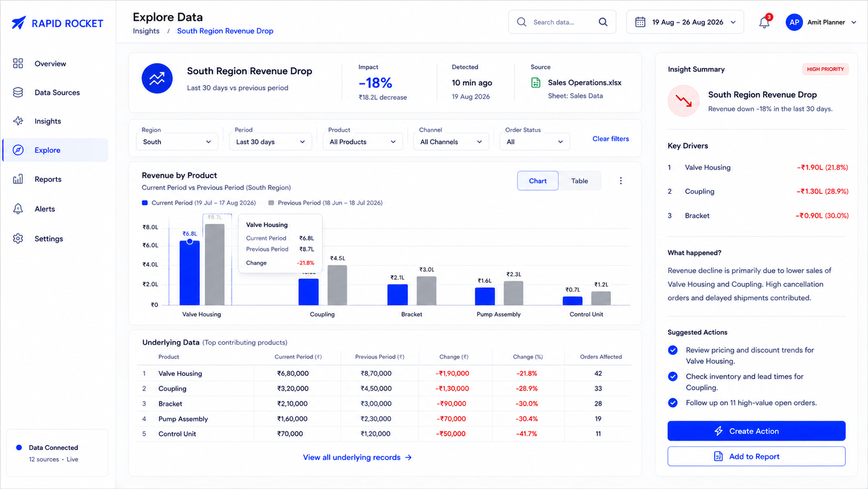Click Orders Affected column header
The height and width of the screenshot is (489, 868).
(x=601, y=357)
